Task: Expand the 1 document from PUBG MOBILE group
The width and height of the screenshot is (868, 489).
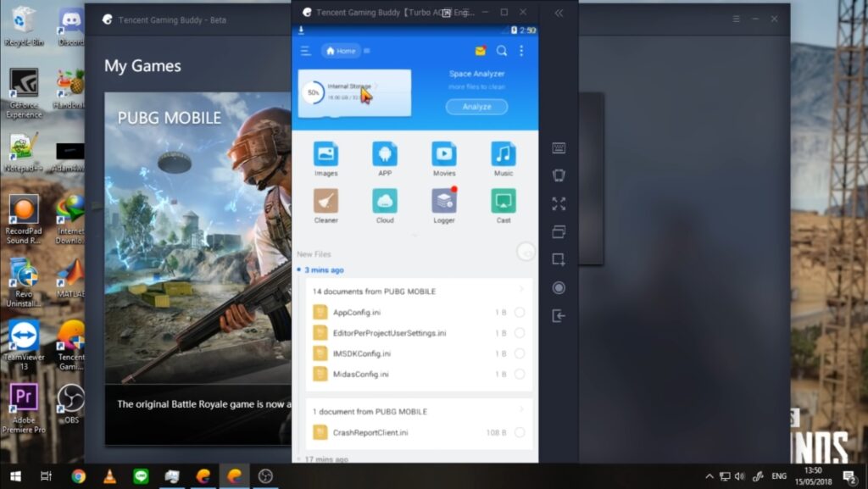Action: pyautogui.click(x=520, y=411)
